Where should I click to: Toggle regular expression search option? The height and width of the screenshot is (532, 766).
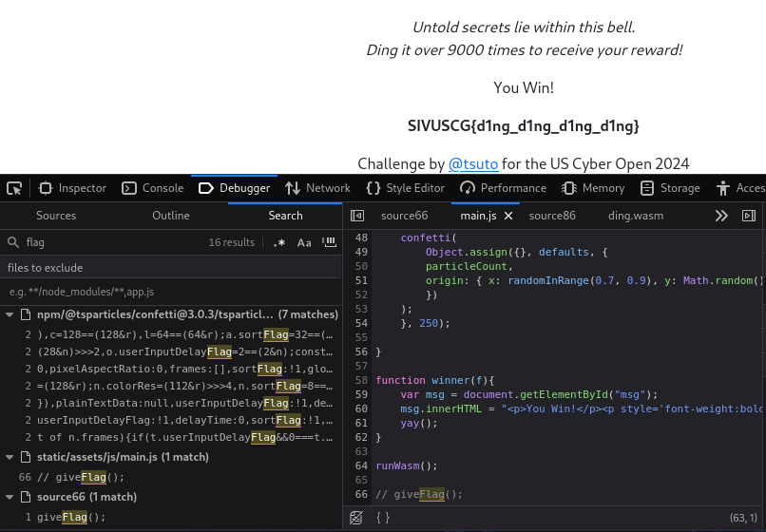point(279,243)
